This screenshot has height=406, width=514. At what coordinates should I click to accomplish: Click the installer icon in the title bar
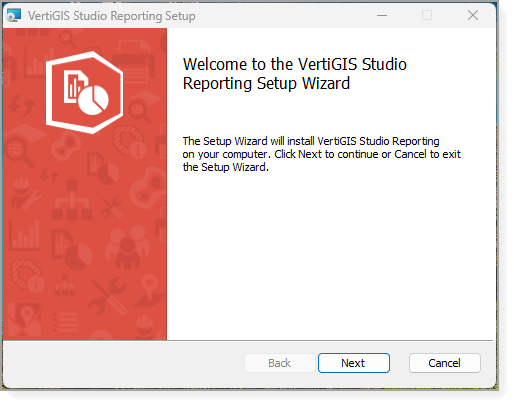coord(14,15)
